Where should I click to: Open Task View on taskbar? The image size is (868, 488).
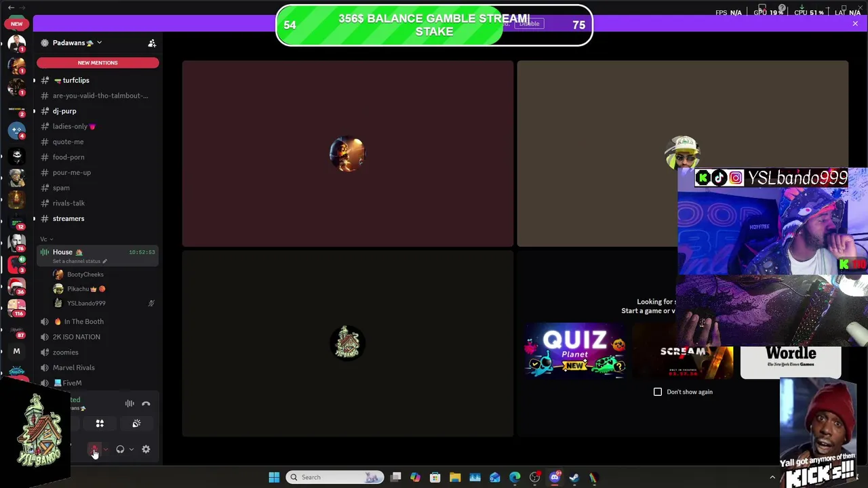click(396, 477)
